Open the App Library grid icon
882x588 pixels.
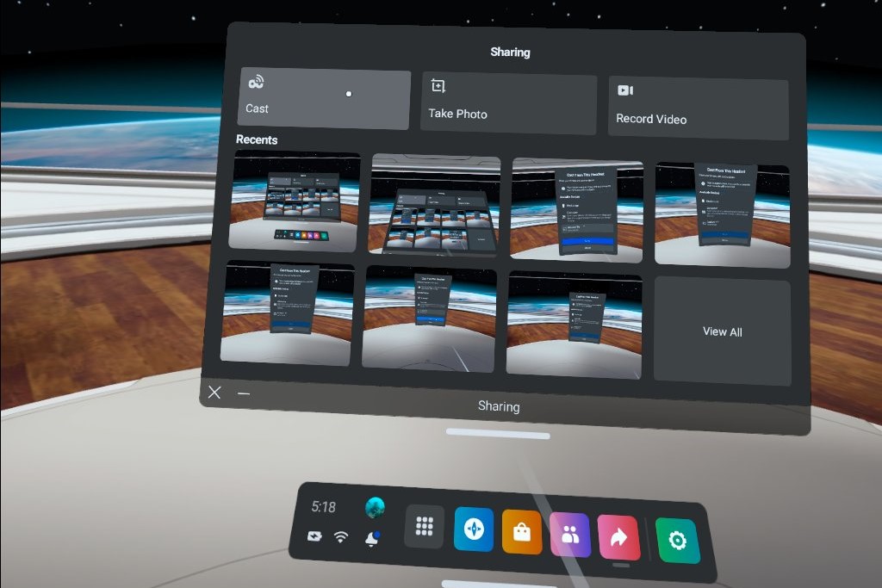click(424, 527)
